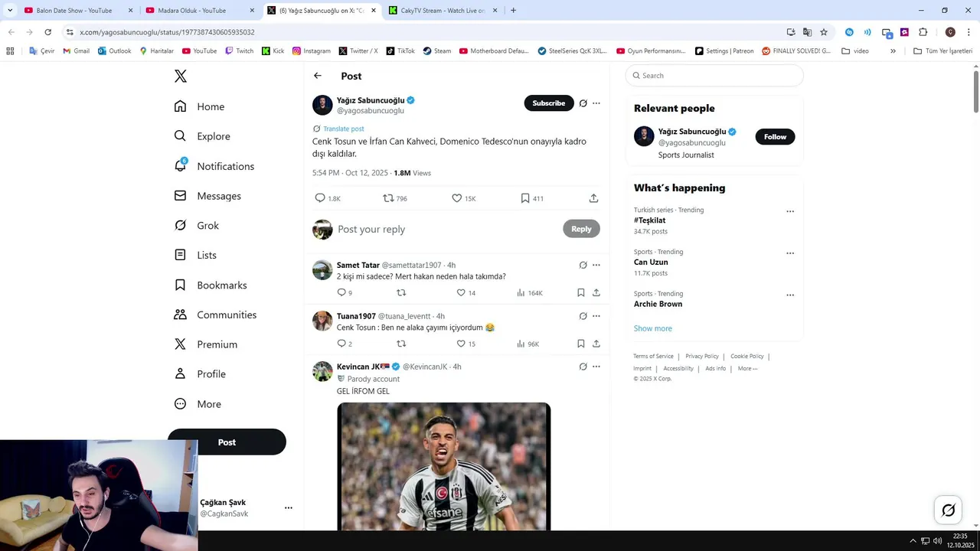Share the main post via share icon
The image size is (980, 551).
pyautogui.click(x=593, y=198)
